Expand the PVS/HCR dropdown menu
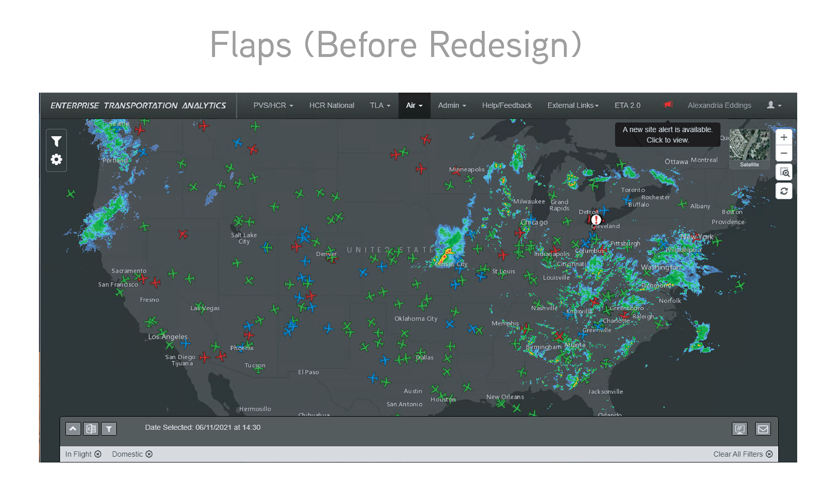This screenshot has width=836, height=504. click(273, 105)
